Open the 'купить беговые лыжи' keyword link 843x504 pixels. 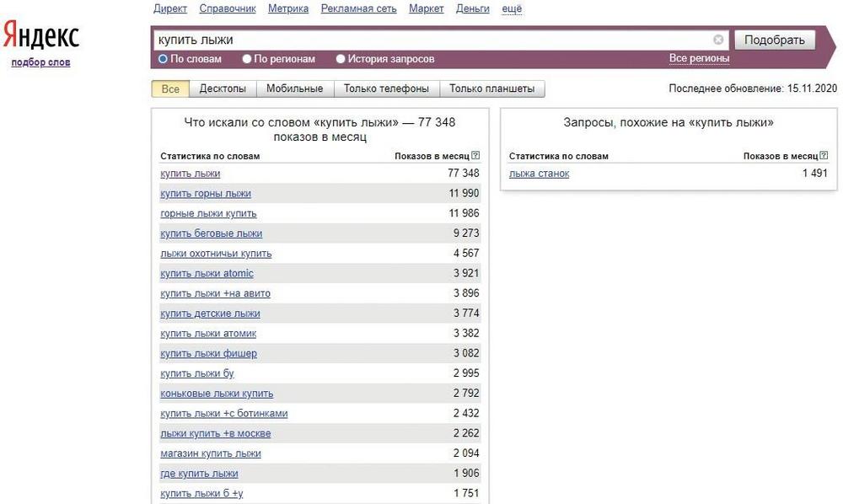[212, 233]
